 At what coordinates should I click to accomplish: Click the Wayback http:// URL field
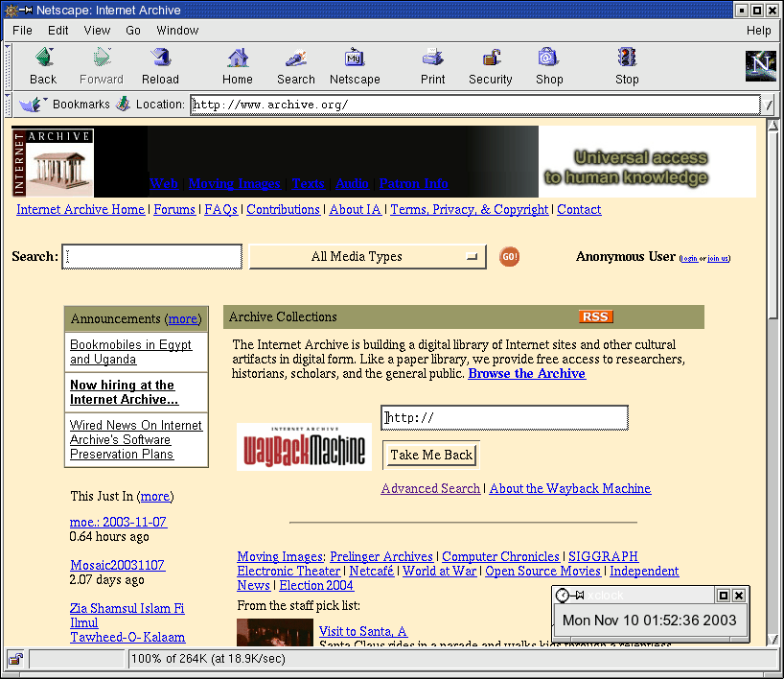point(504,418)
